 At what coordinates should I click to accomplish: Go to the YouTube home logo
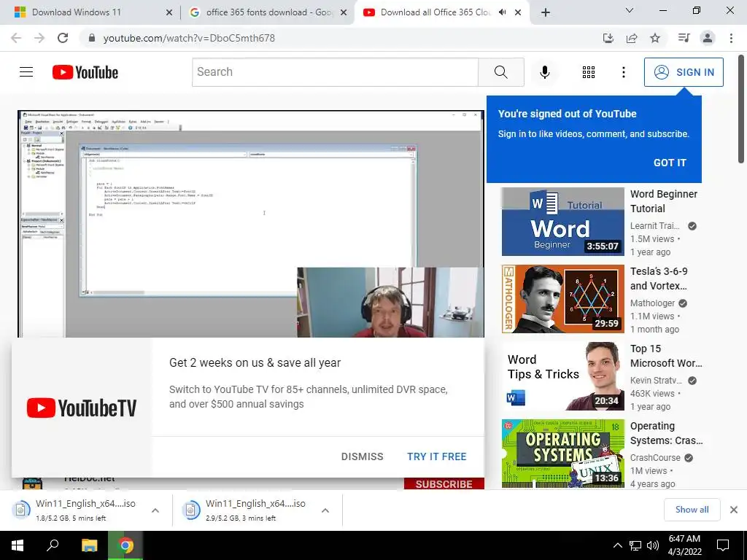click(x=85, y=72)
